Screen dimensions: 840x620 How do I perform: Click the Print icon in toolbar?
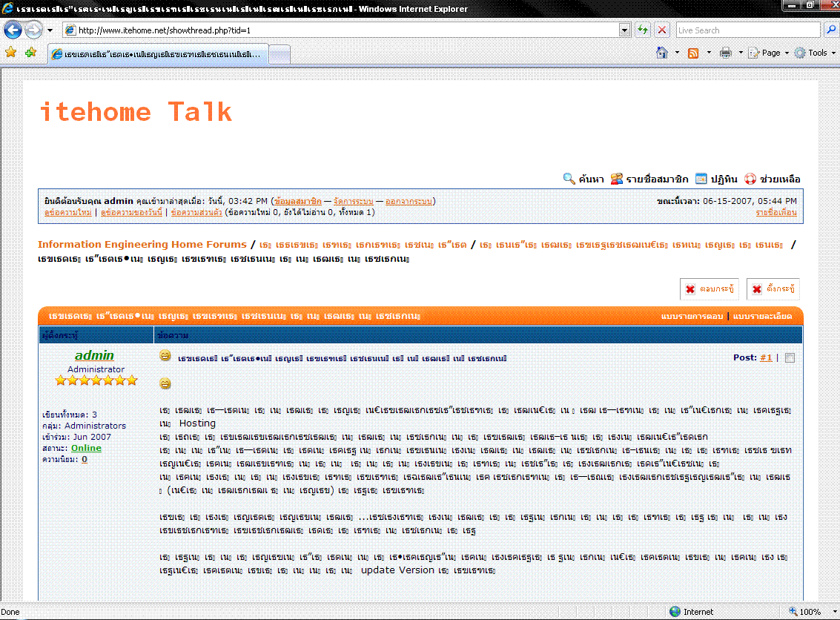pos(725,53)
